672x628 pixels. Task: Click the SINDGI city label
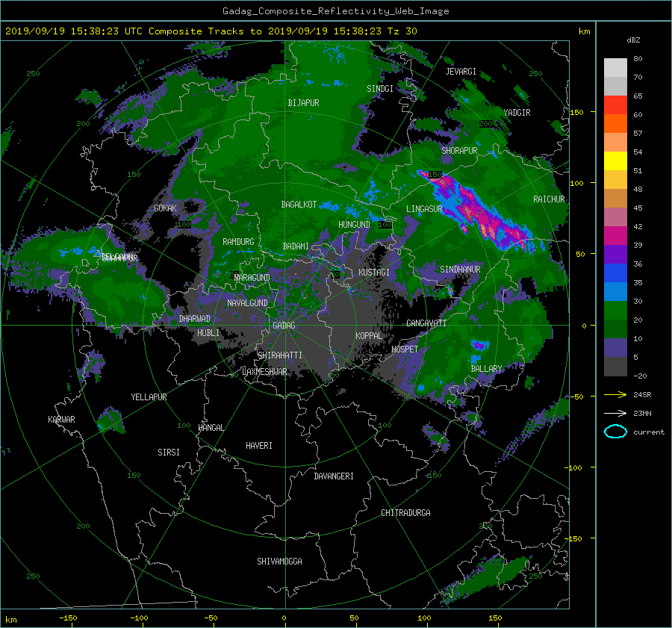[380, 89]
